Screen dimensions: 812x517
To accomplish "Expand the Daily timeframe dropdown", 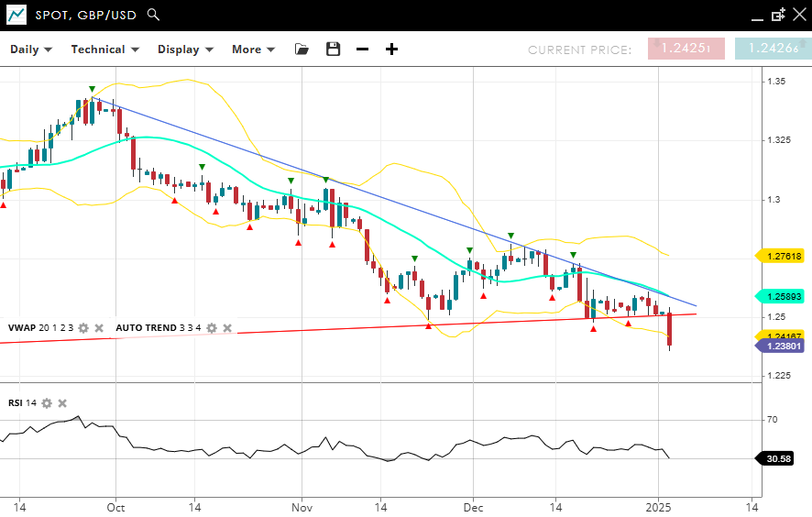I will tap(31, 49).
